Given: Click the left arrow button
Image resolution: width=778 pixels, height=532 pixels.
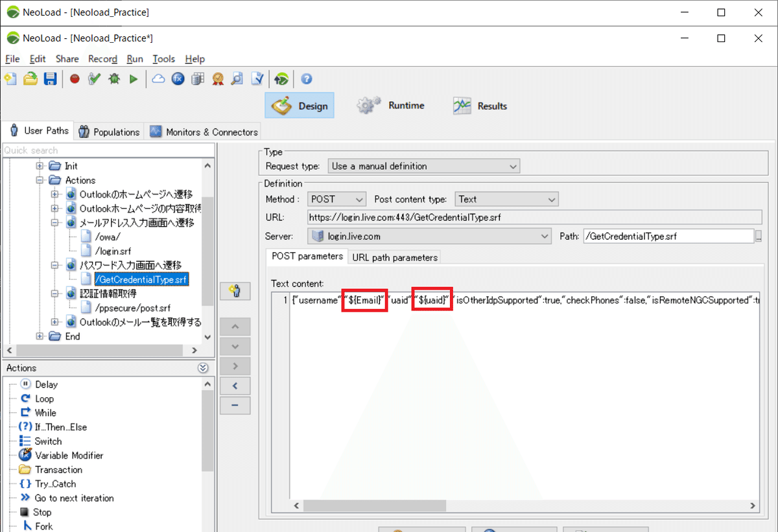Looking at the screenshot, I should pyautogui.click(x=235, y=386).
